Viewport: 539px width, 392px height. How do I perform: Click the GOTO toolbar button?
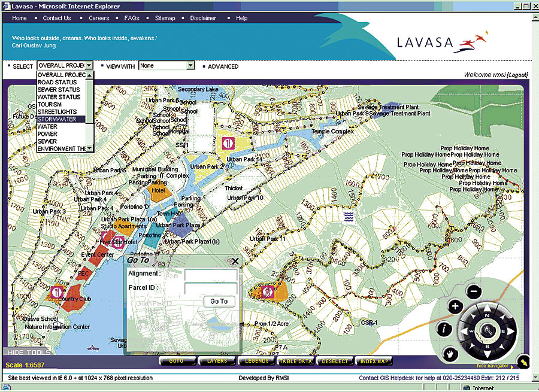[x=177, y=361]
